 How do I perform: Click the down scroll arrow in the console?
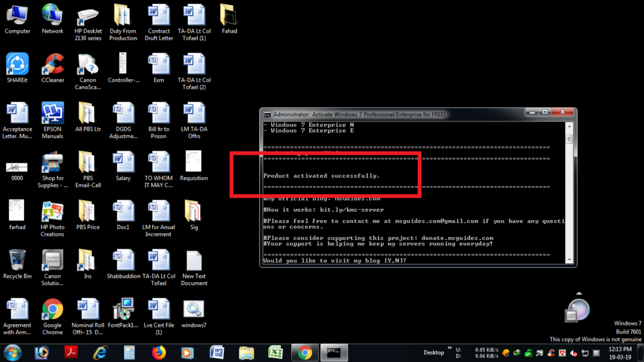(569, 260)
